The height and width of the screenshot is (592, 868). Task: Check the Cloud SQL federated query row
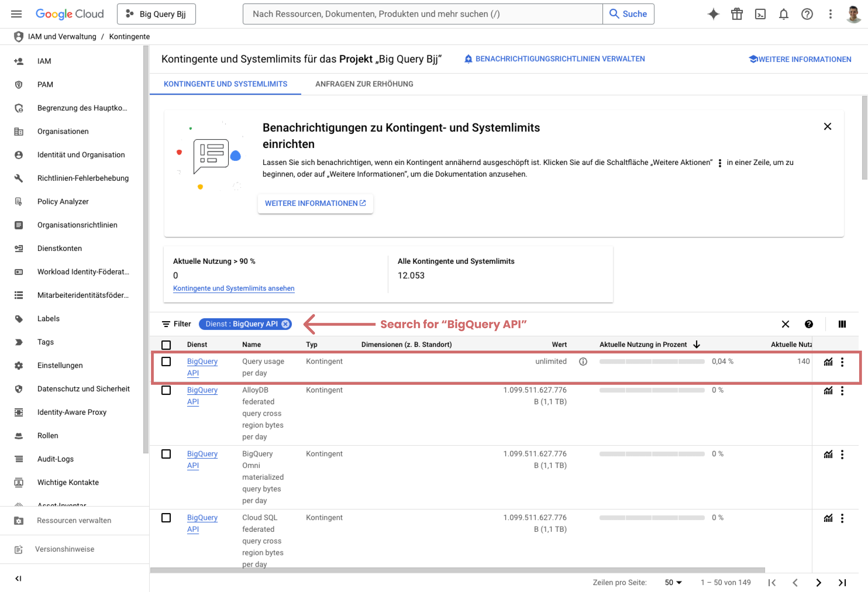coord(166,518)
